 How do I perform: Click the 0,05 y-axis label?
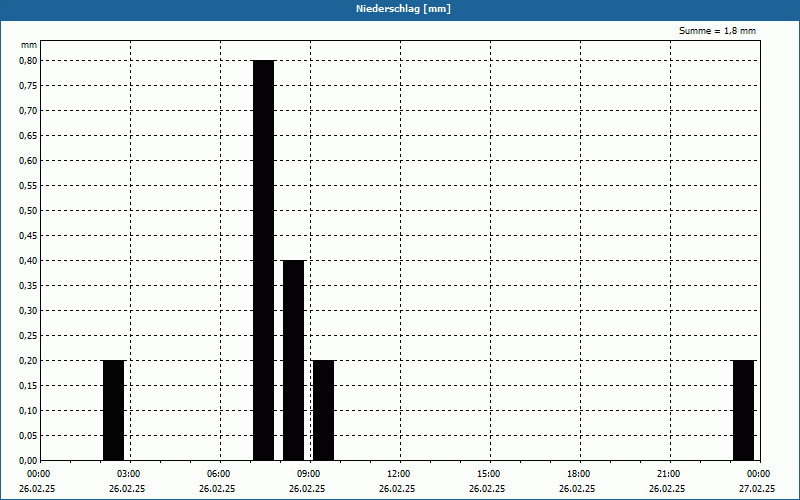pyautogui.click(x=28, y=436)
